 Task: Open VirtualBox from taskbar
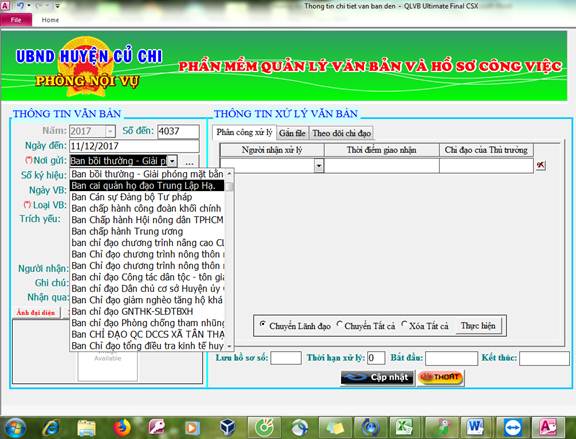227,428
